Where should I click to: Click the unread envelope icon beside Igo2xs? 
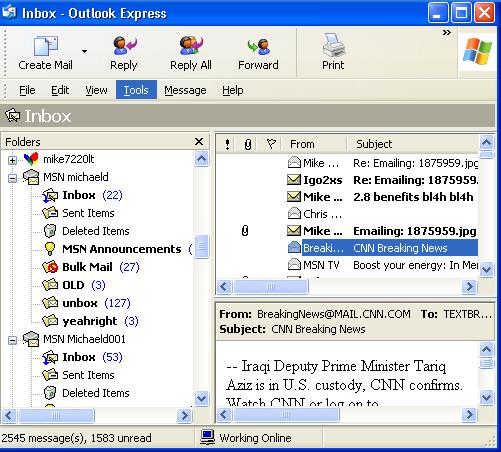tap(294, 180)
